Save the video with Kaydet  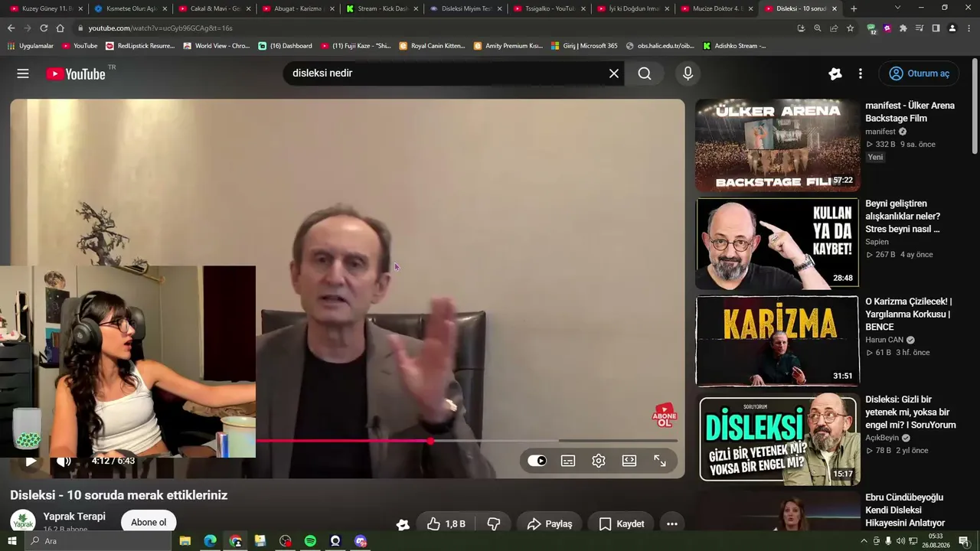(x=622, y=523)
